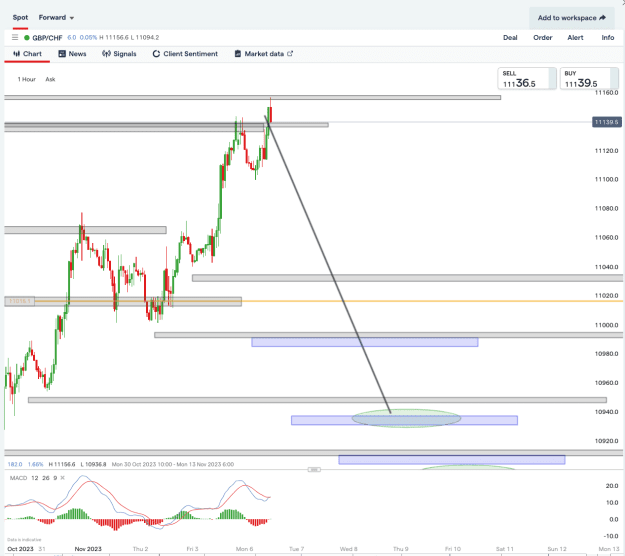Click the 11139.5 current price label on axis

(x=607, y=122)
